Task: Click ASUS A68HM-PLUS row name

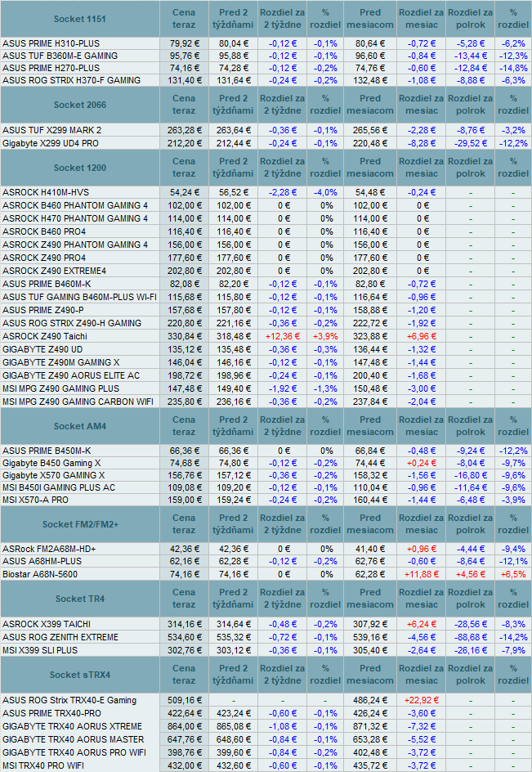Action: tap(42, 561)
